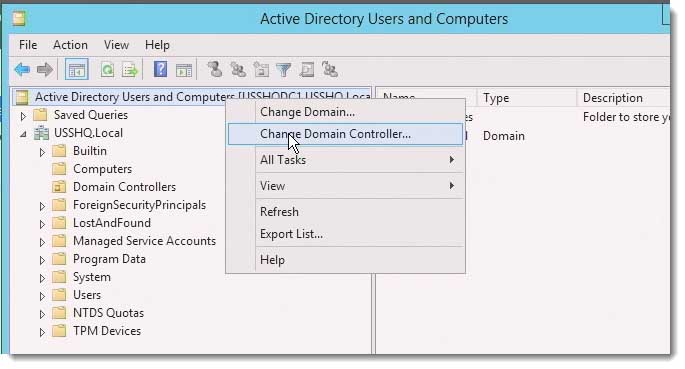The image size is (685, 369).
Task: Click the Domain type cell
Action: coord(503,136)
